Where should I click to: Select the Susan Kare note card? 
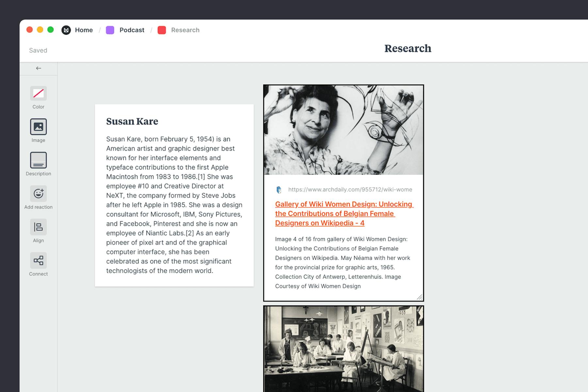[174, 195]
